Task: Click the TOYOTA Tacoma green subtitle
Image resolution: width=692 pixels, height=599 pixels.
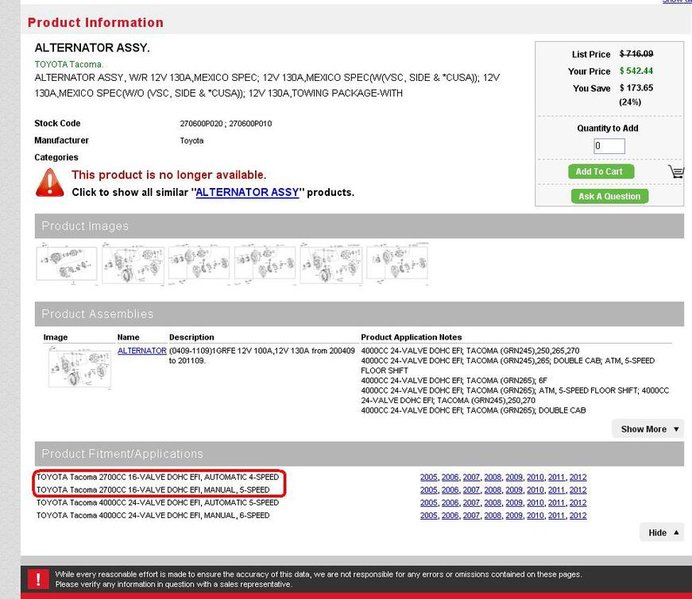Action: point(69,64)
